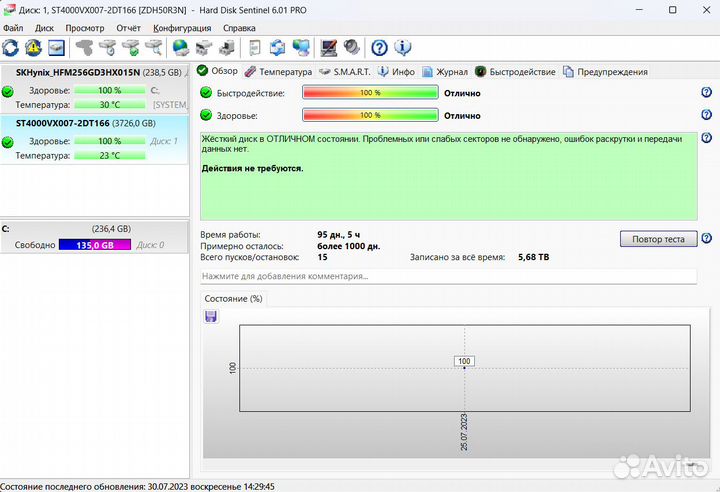Open the Отчёт menu

pos(128,28)
